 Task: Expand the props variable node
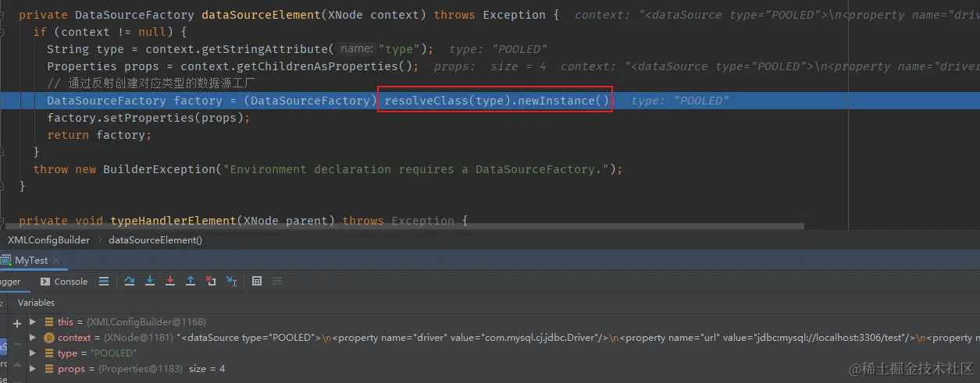pyautogui.click(x=33, y=369)
